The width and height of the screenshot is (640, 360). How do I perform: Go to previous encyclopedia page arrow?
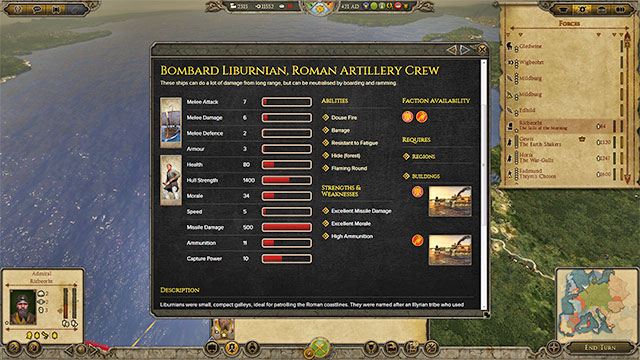pyautogui.click(x=452, y=50)
